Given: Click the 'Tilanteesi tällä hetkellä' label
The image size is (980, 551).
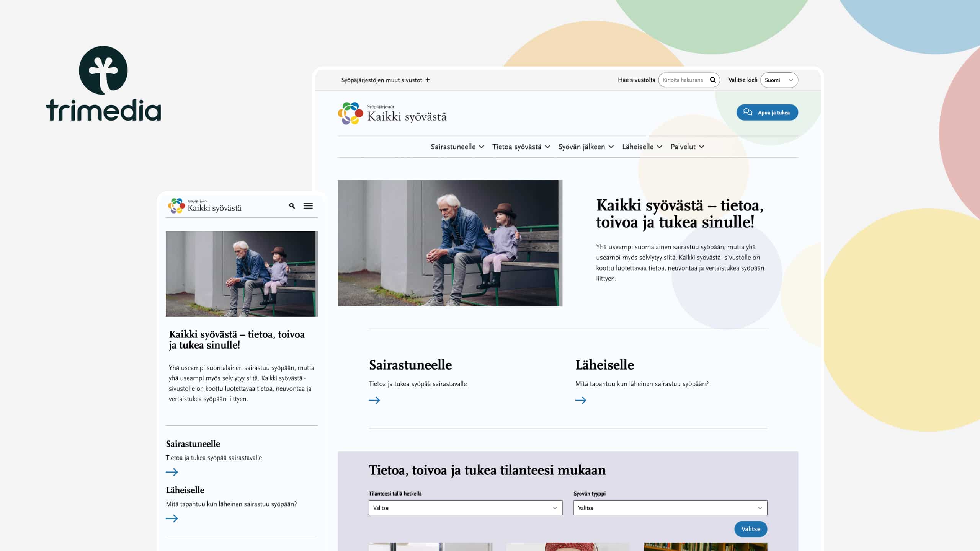Looking at the screenshot, I should 395,494.
